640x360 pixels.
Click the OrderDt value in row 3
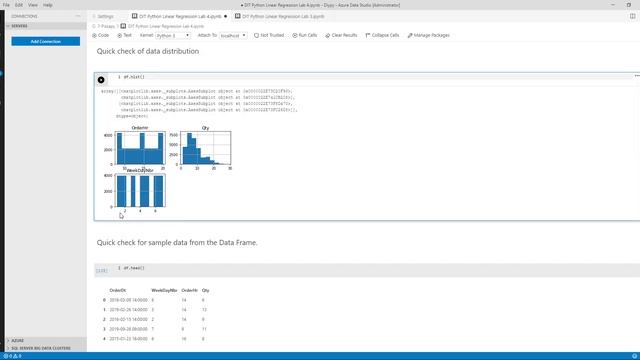(128, 329)
